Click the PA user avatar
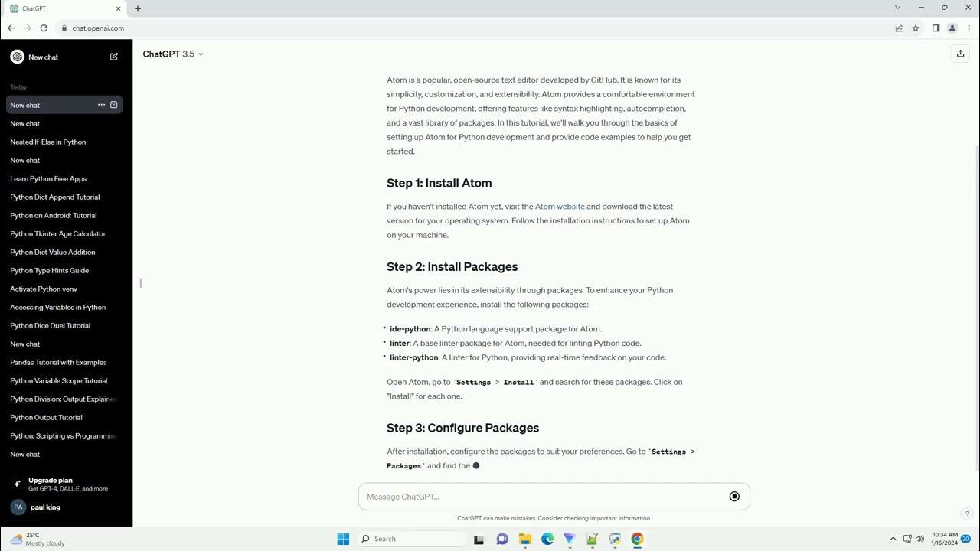 [18, 507]
